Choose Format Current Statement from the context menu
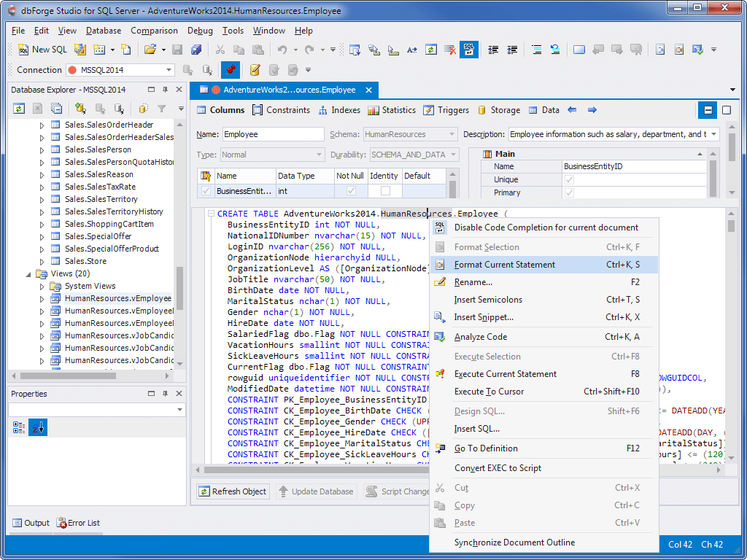Screen dimensions: 747x560 tap(505, 265)
